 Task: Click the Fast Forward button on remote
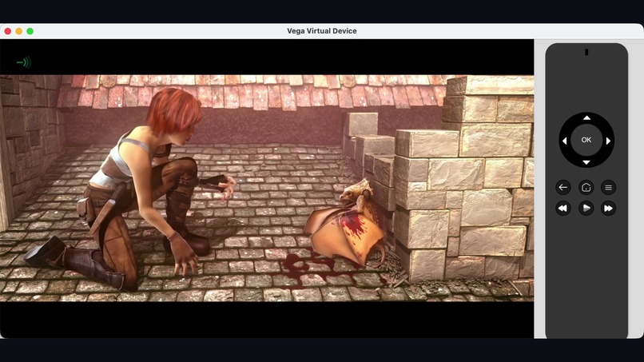[x=608, y=209]
